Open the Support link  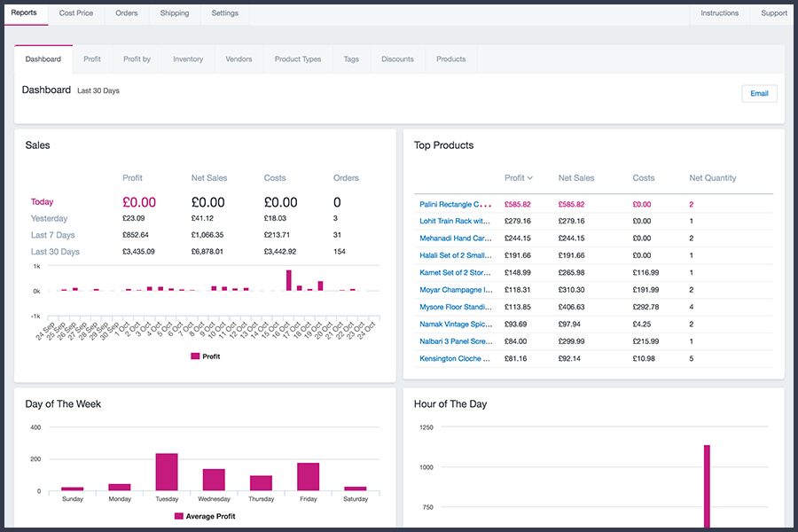(x=773, y=13)
